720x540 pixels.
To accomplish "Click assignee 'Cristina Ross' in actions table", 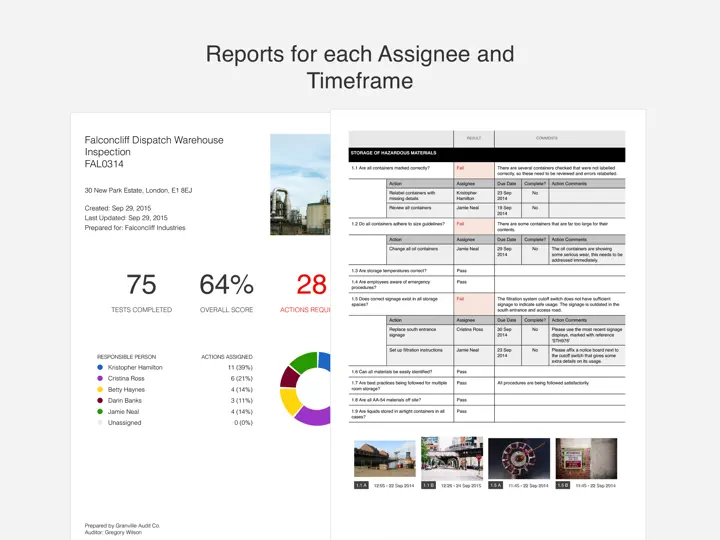I will point(470,329).
